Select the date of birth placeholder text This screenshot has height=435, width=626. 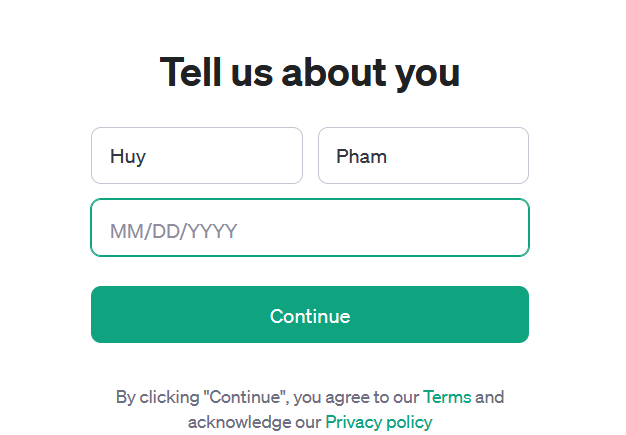(x=173, y=232)
